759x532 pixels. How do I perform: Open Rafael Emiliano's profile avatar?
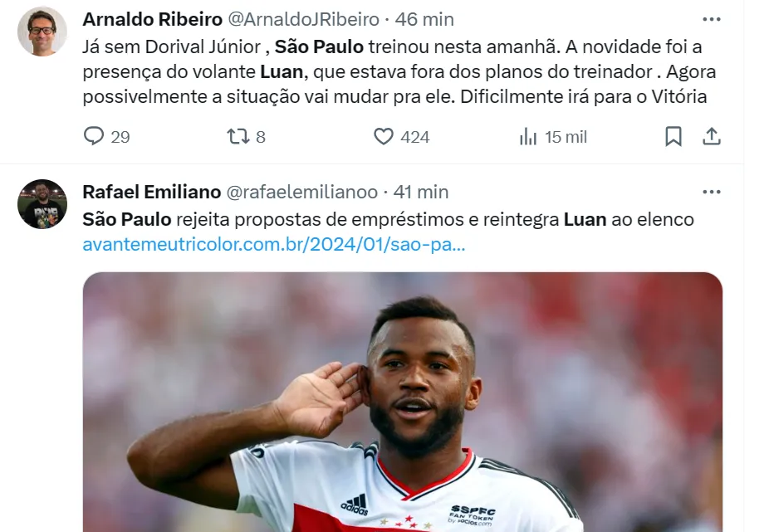(x=42, y=204)
